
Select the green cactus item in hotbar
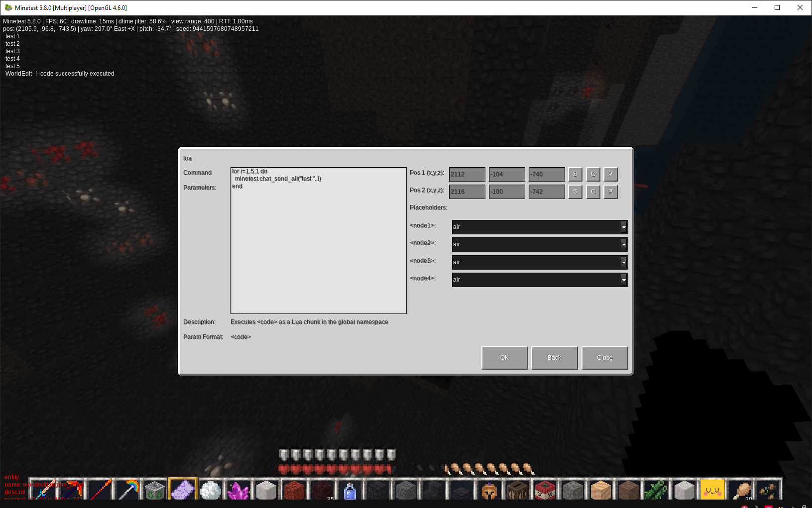click(656, 490)
